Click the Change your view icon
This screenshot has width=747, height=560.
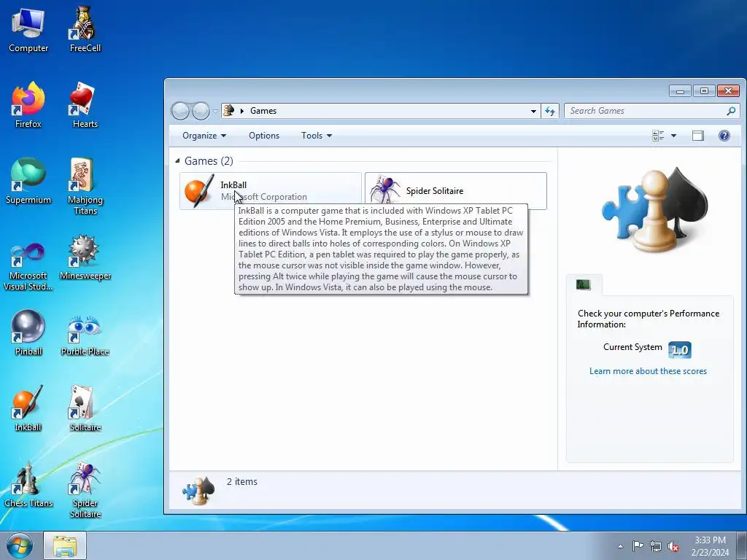pos(659,136)
